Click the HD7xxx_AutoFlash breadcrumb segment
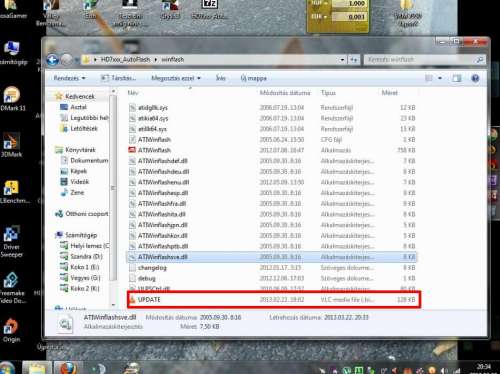The width and height of the screenshot is (500, 374). pos(125,60)
